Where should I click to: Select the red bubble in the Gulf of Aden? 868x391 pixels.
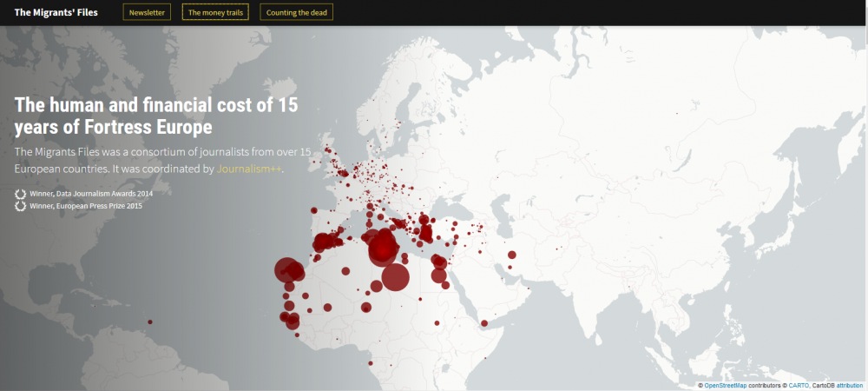[484, 324]
